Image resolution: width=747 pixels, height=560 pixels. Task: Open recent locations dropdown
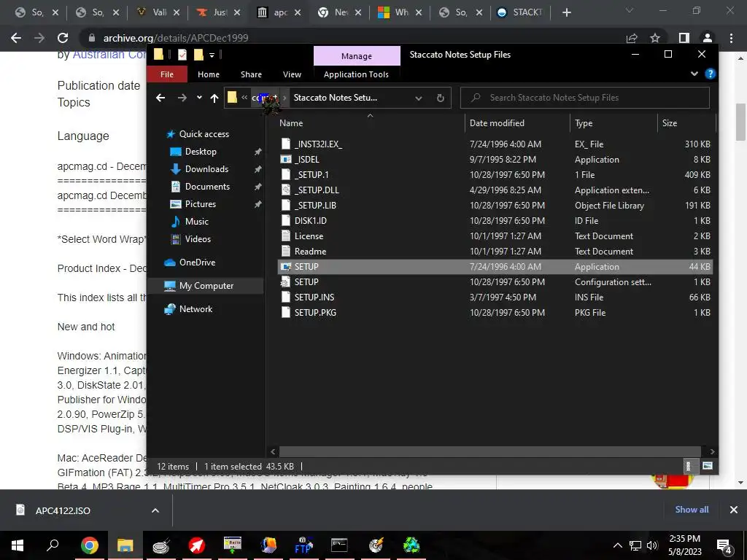(x=199, y=98)
